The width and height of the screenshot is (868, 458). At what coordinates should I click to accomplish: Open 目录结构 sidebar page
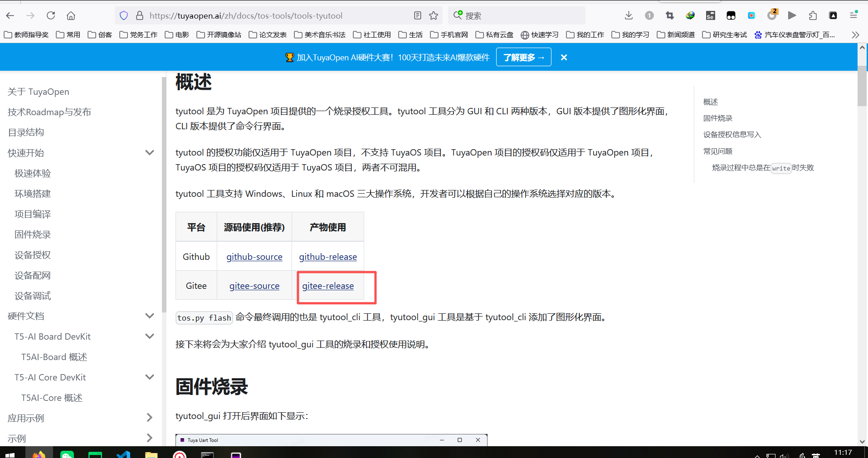pos(26,132)
